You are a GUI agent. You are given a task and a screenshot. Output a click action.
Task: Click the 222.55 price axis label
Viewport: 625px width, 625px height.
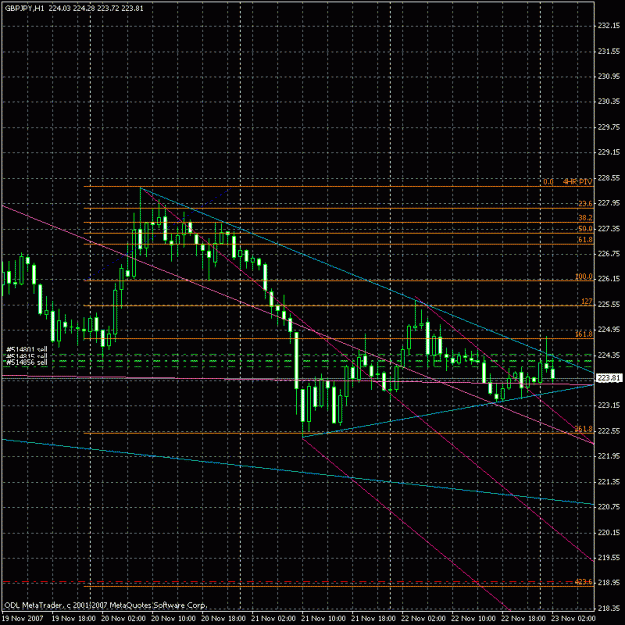(x=609, y=431)
